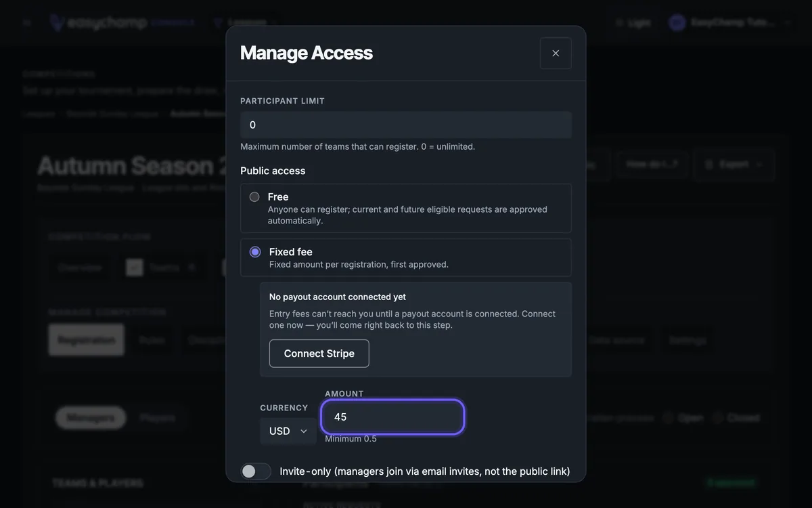Switch to Light theme in header

pyautogui.click(x=633, y=22)
